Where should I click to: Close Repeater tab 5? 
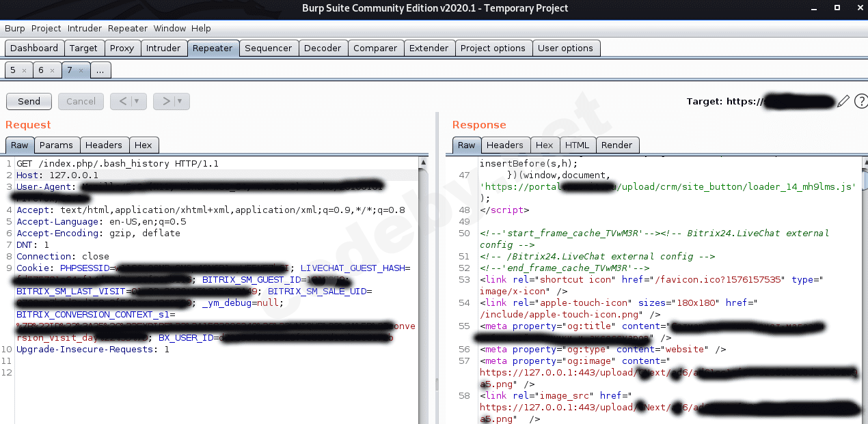coord(24,70)
